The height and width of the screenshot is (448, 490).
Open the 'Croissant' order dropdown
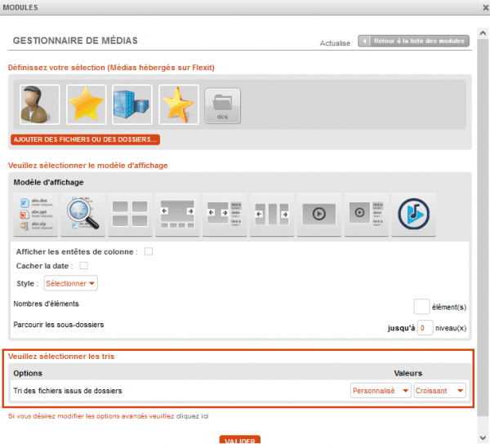[439, 391]
